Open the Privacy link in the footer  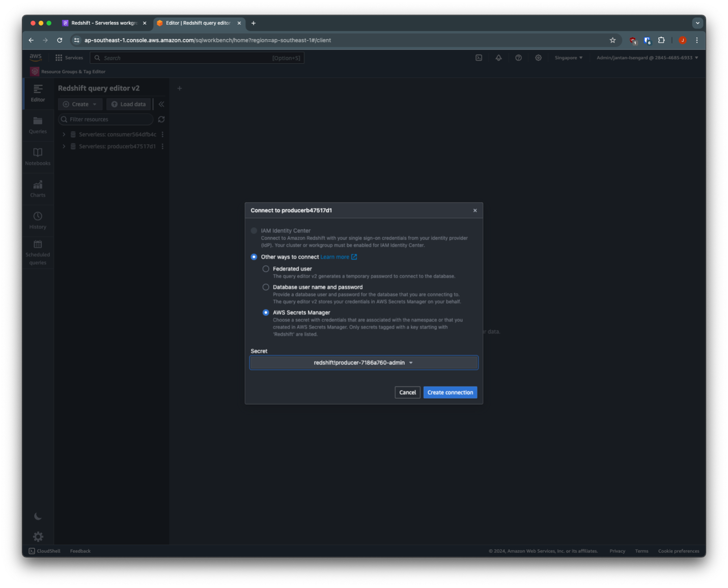618,551
